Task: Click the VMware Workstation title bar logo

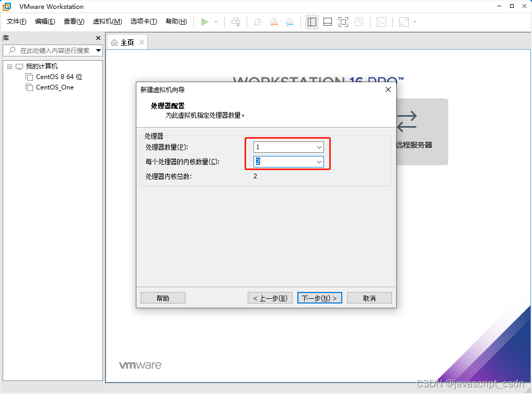Action: pos(6,6)
